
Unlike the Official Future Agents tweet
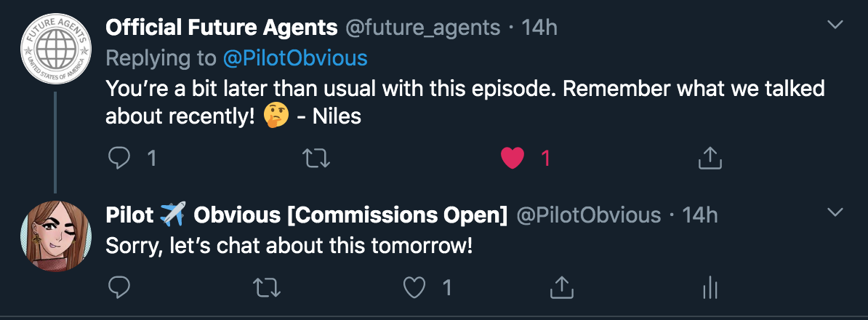point(513,158)
